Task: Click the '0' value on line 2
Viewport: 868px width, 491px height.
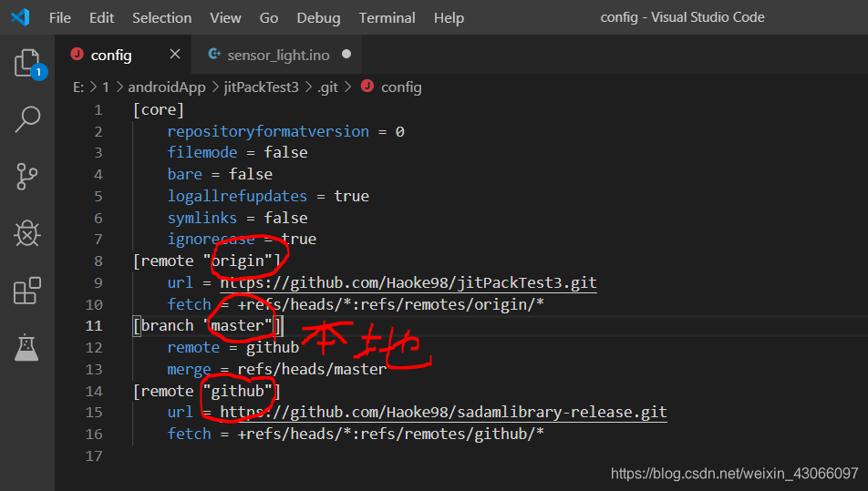Action: tap(399, 131)
